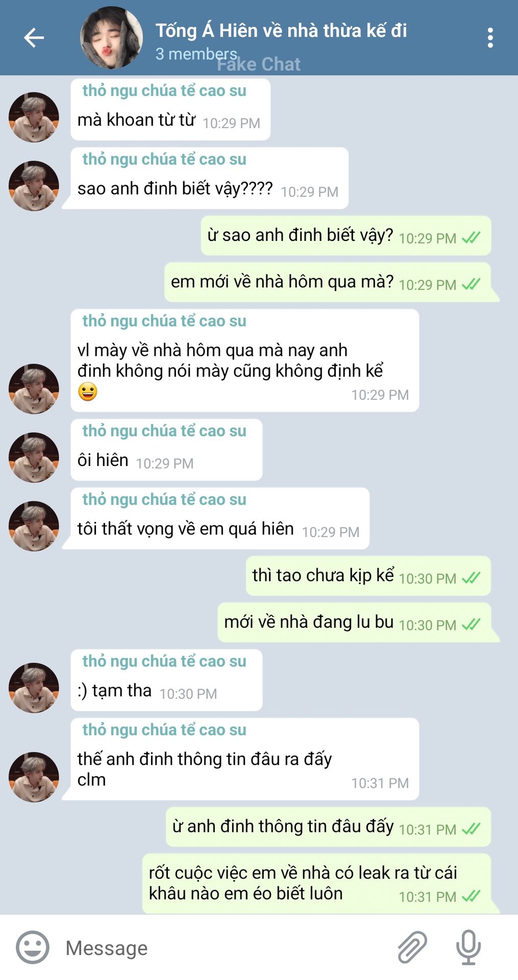Open the emoji picker smiley icon

pos(33,947)
